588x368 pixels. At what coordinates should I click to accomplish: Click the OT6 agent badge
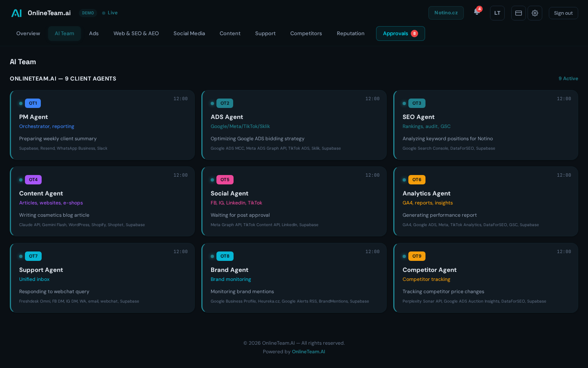coord(416,180)
